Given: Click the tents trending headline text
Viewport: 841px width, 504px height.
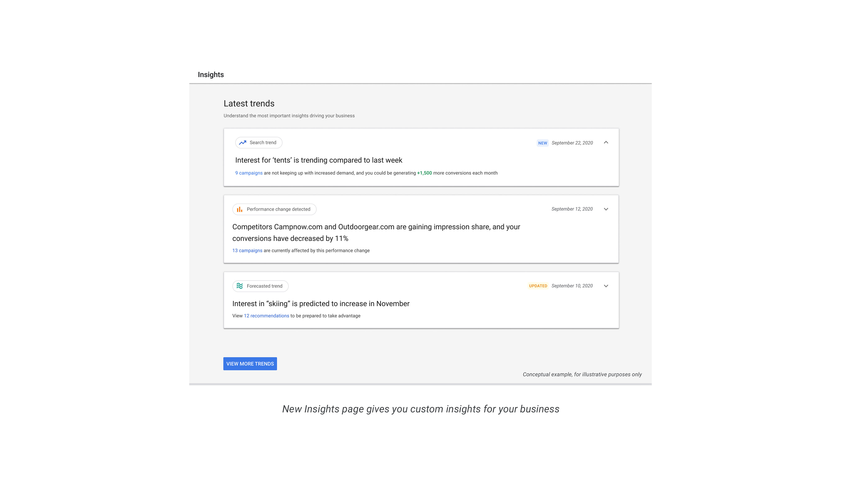Looking at the screenshot, I should pyautogui.click(x=319, y=160).
